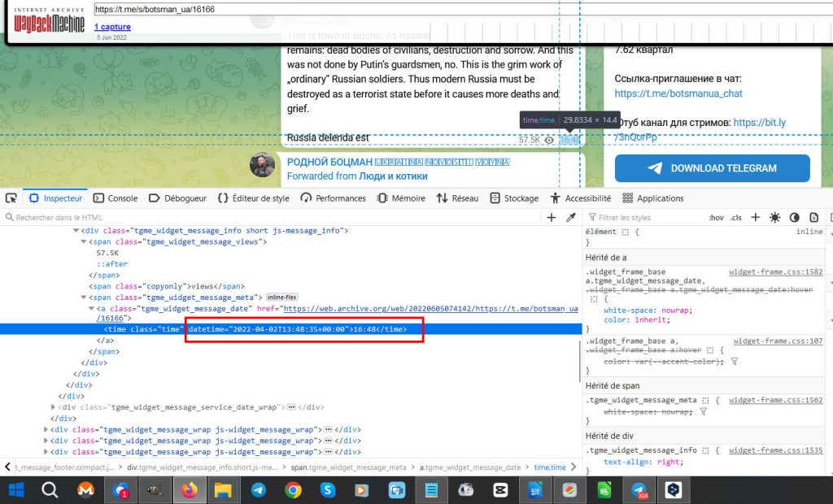This screenshot has height=504, width=833.
Task: Select div.tgme_widget_message_info breadcrumb
Action: (203, 467)
